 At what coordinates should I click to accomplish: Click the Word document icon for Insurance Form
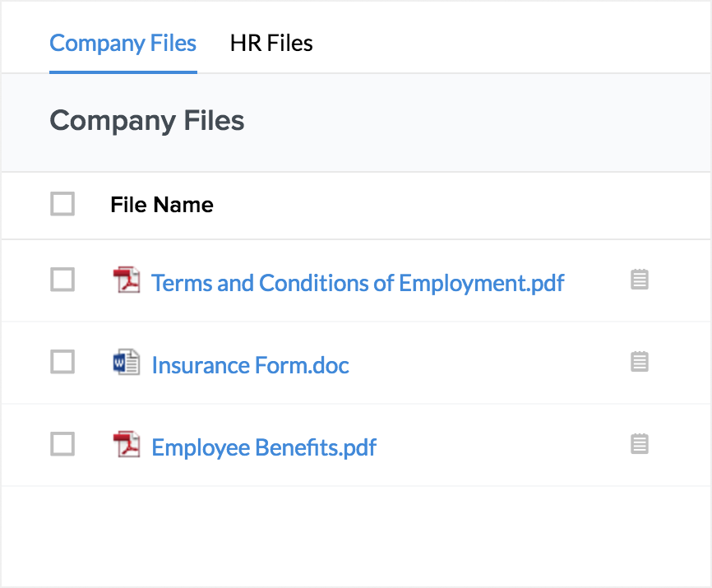127,363
